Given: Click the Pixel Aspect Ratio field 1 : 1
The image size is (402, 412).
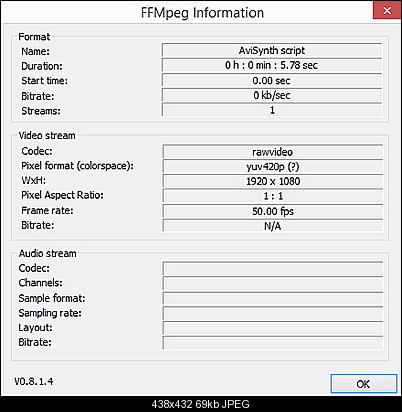Looking at the screenshot, I should [273, 196].
